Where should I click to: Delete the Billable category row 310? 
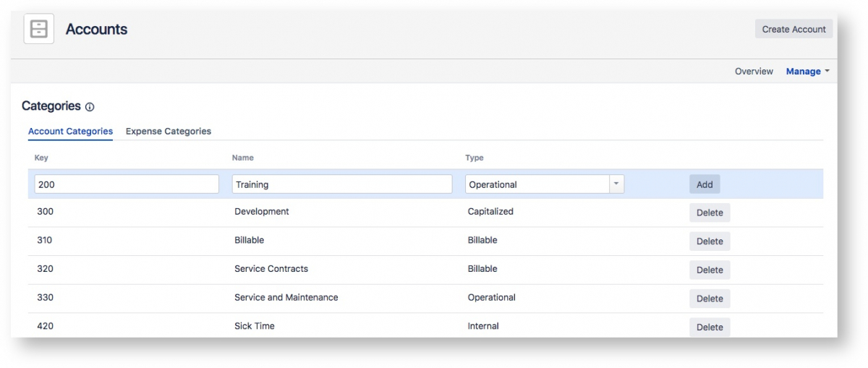click(x=710, y=241)
